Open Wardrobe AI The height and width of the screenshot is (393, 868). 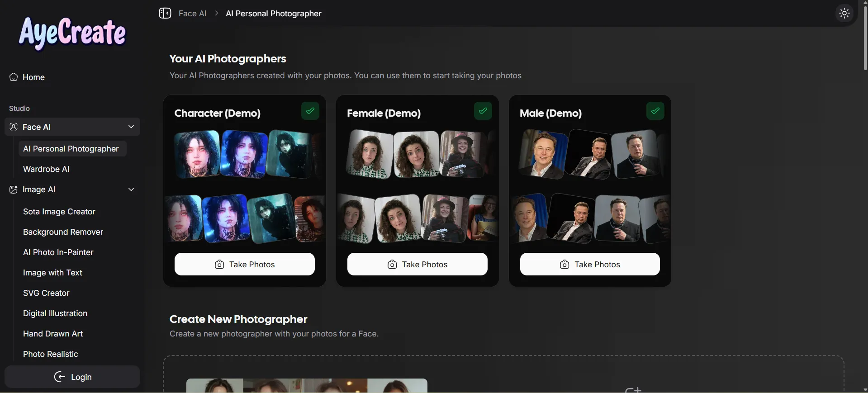(x=46, y=169)
